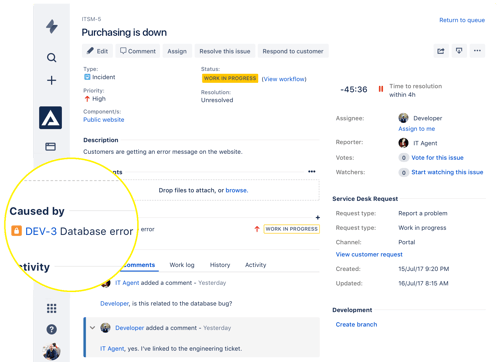Open the queues card icon in sidebar
This screenshot has height=362, width=500.
pyautogui.click(x=51, y=146)
